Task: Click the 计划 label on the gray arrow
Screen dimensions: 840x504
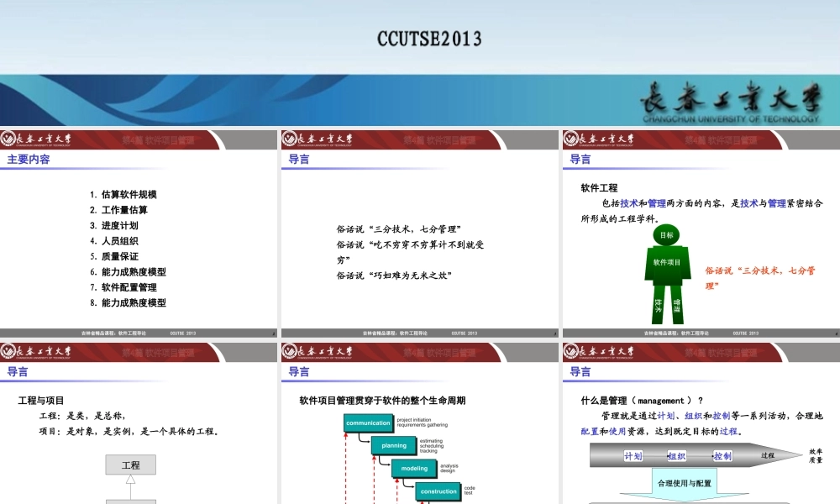Action: point(633,456)
